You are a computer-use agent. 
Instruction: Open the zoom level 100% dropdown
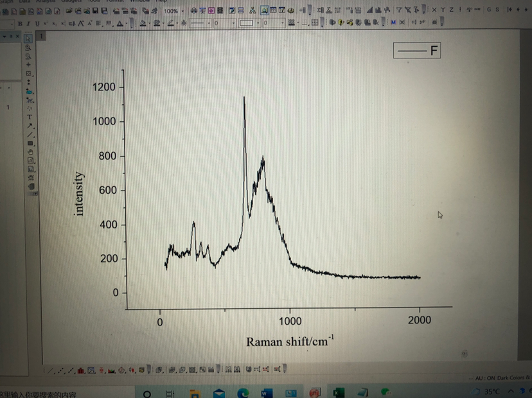coord(183,11)
